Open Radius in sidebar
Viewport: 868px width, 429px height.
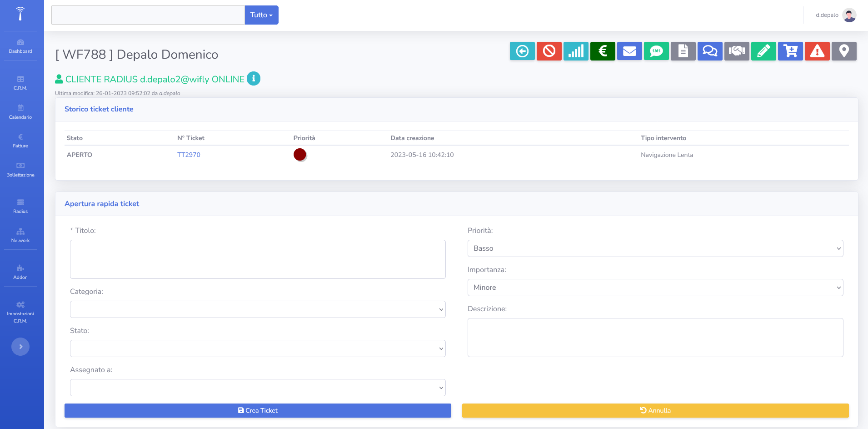(20, 207)
